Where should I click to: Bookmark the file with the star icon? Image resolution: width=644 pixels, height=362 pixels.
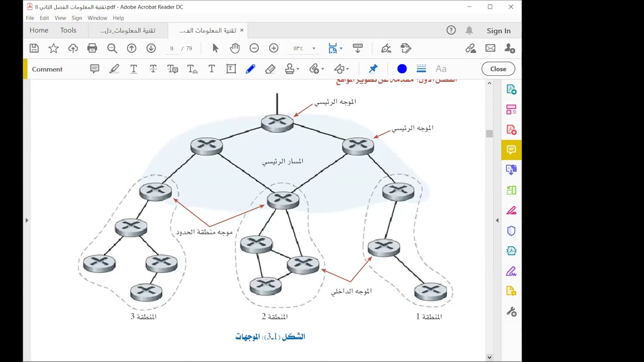point(53,48)
